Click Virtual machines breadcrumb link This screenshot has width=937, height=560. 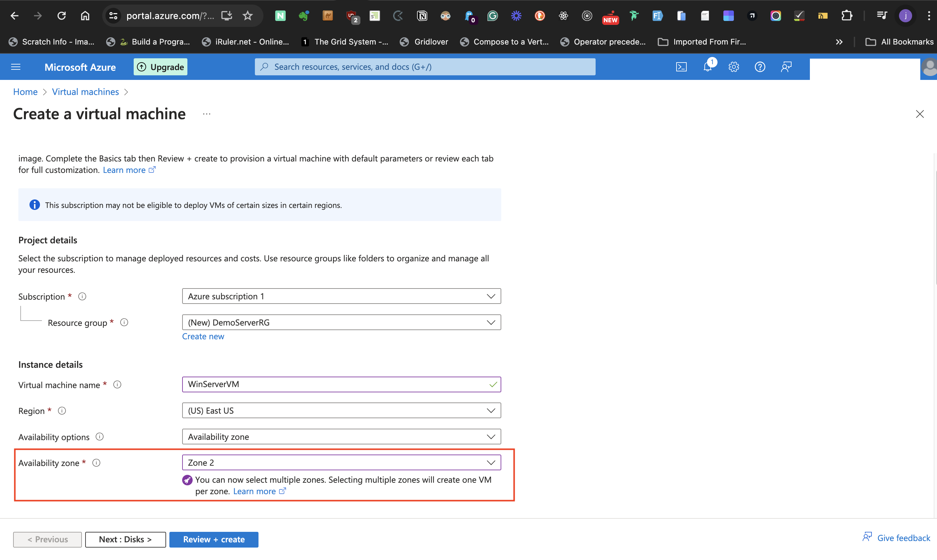pyautogui.click(x=85, y=92)
